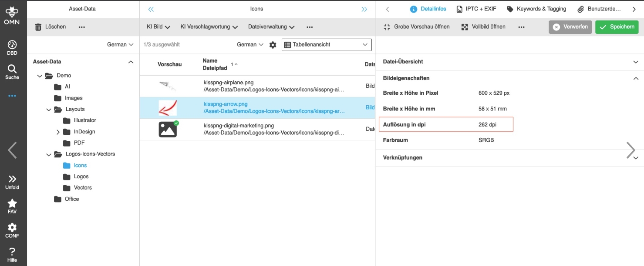Switch to the IPTC + EXIF tab
The height and width of the screenshot is (266, 644).
tap(476, 9)
